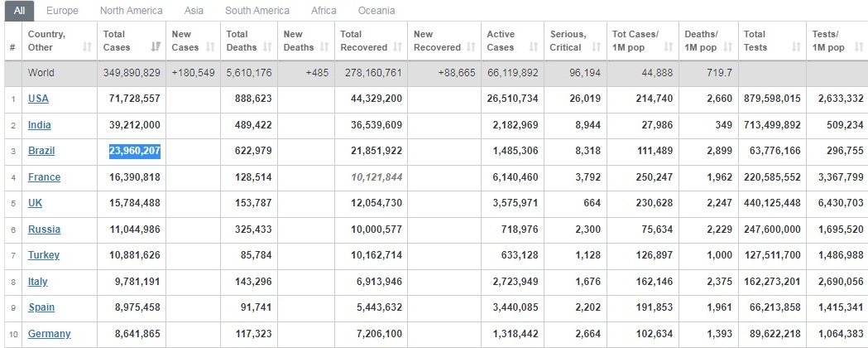Sort table by Total Deaths icon
This screenshot has height=348, width=868.
[267, 47]
